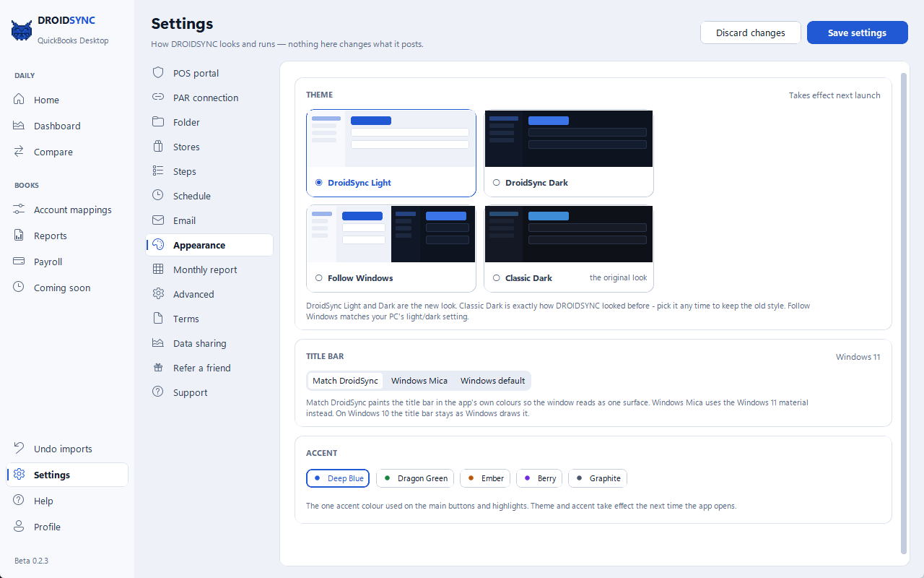Click the Follow Windows theme preview thumbnail

391,234
